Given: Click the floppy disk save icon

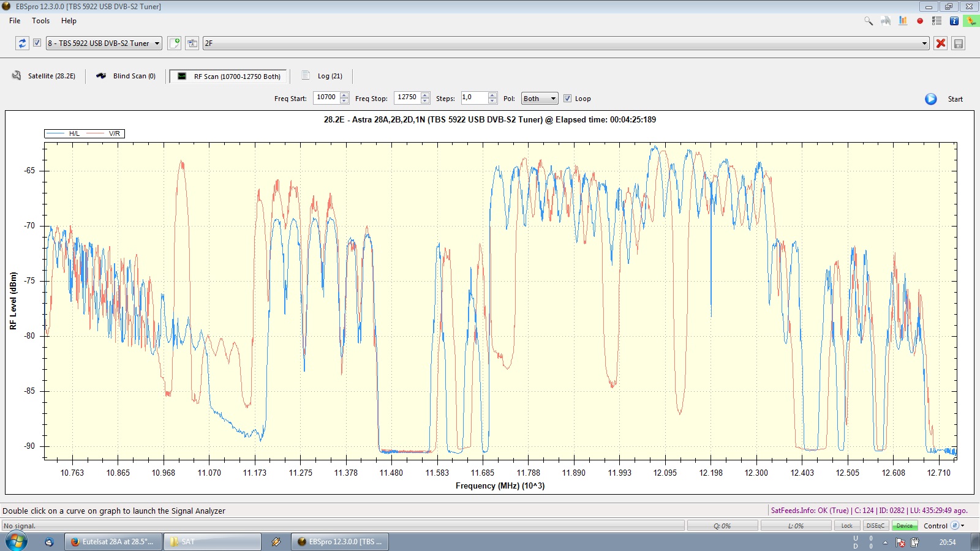Looking at the screenshot, I should (x=959, y=43).
